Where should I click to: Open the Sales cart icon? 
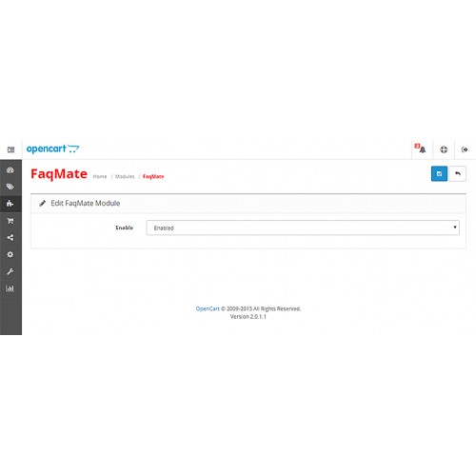[10, 221]
